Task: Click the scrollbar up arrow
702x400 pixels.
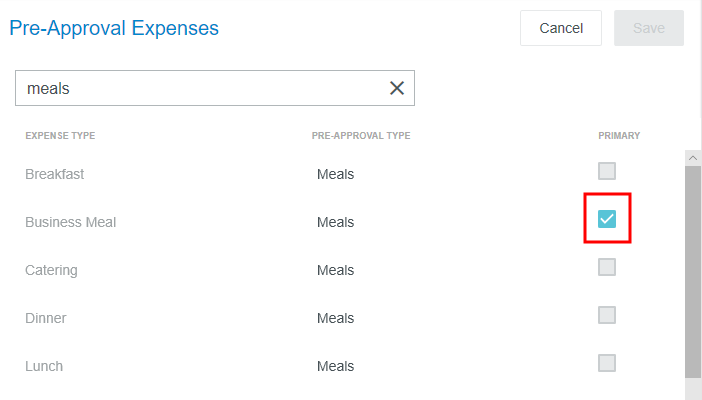Action: click(x=692, y=158)
